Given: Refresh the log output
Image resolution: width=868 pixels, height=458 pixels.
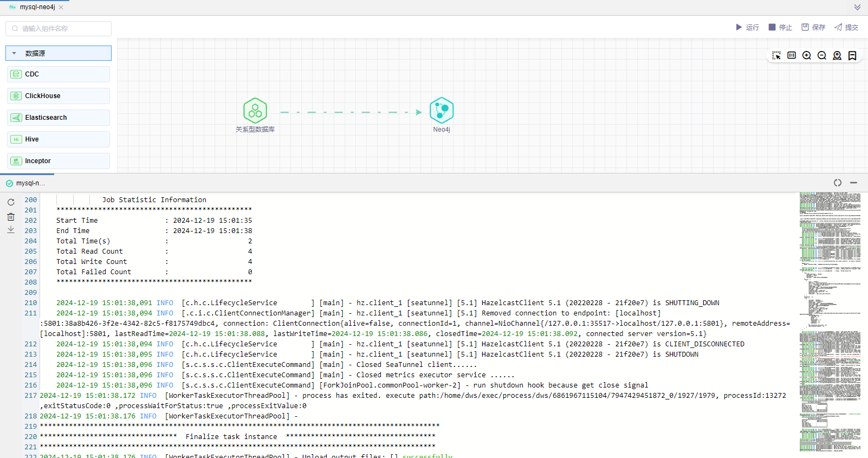Looking at the screenshot, I should click(11, 202).
